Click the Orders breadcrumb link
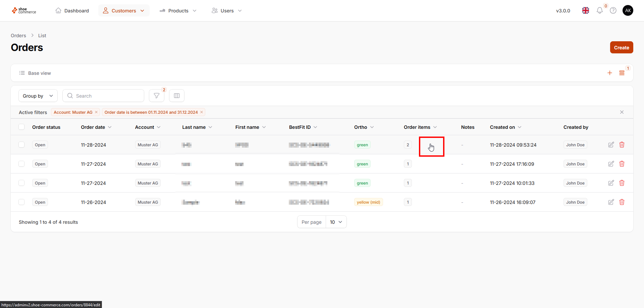The width and height of the screenshot is (644, 308). click(x=18, y=36)
